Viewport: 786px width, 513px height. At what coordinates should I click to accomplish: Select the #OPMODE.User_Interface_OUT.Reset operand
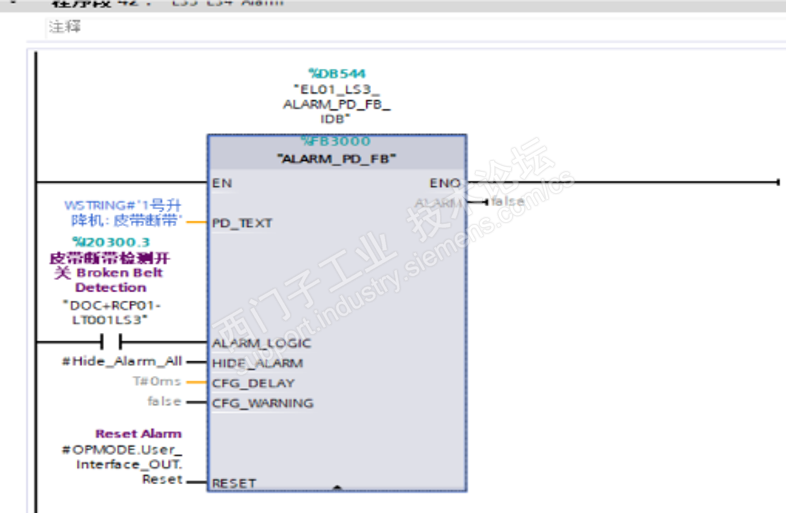[122, 464]
